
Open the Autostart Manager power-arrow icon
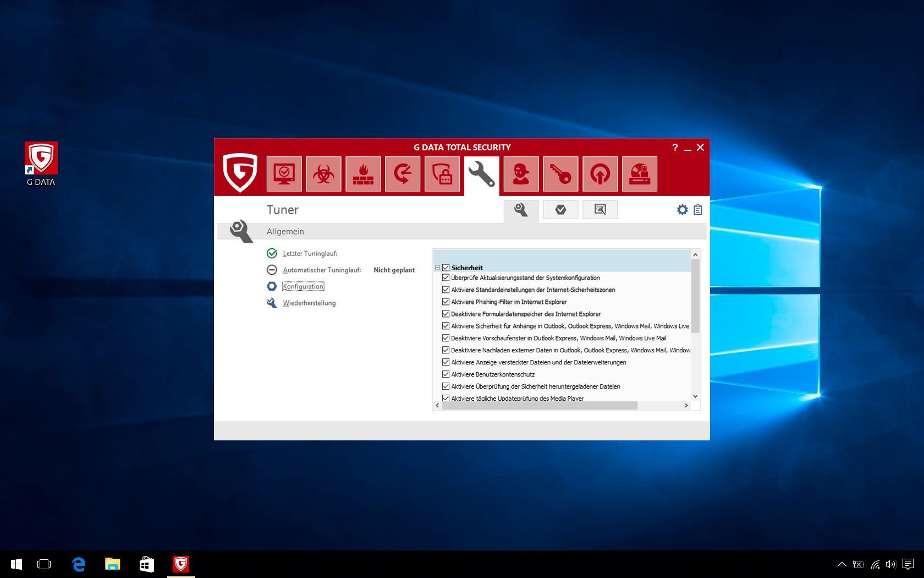pyautogui.click(x=600, y=174)
